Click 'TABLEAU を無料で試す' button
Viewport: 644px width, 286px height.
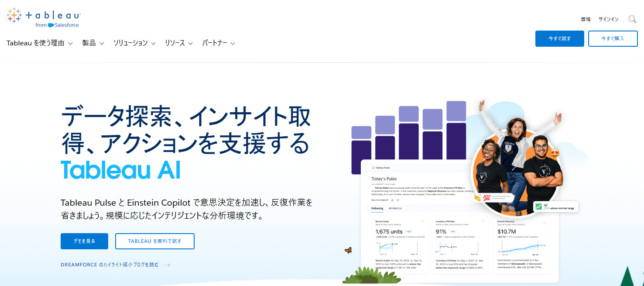tap(155, 241)
